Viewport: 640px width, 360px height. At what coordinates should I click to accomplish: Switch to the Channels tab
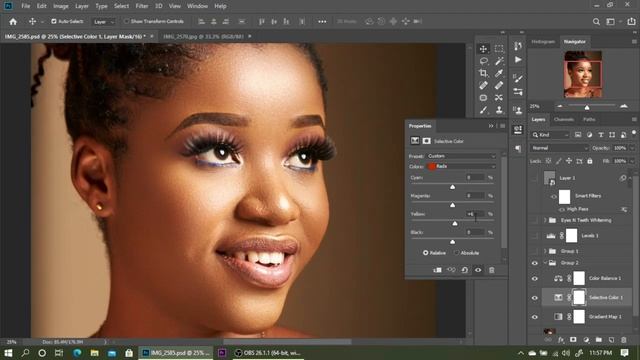[x=564, y=120]
